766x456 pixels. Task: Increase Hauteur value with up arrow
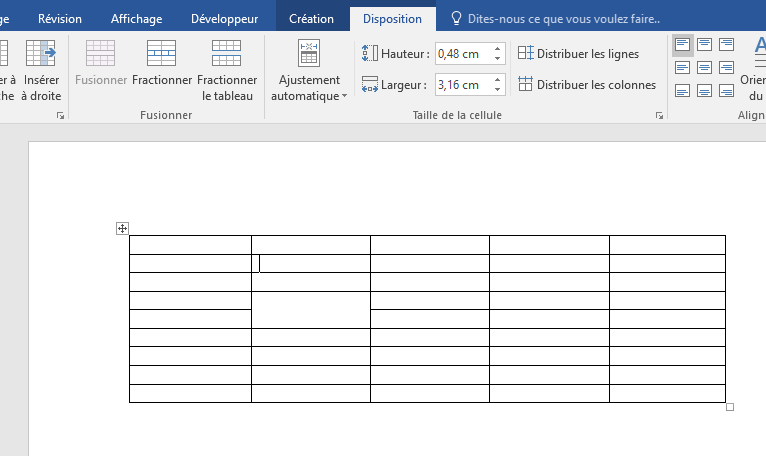[x=498, y=49]
